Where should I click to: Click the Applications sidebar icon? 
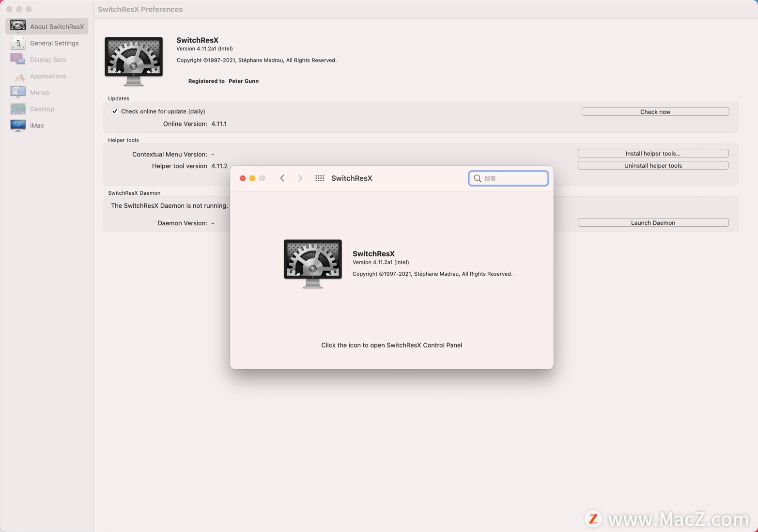click(x=18, y=76)
